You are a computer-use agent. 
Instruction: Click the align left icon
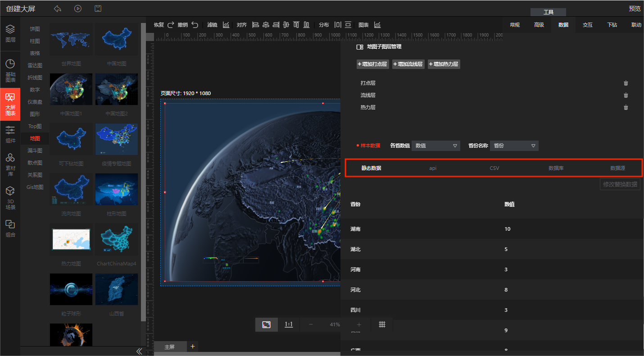255,25
